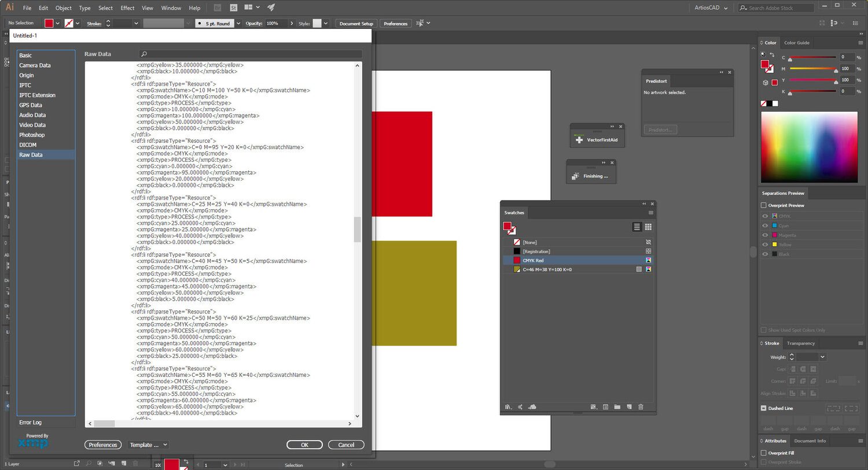Screen dimensions: 868x470
Task: Expand the Opacity slider arrow
Action: coord(292,23)
